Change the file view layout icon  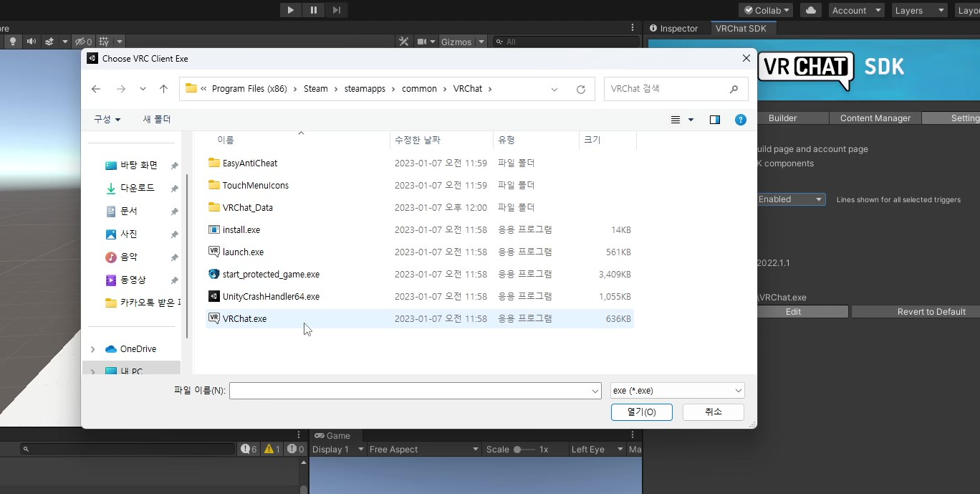[676, 120]
